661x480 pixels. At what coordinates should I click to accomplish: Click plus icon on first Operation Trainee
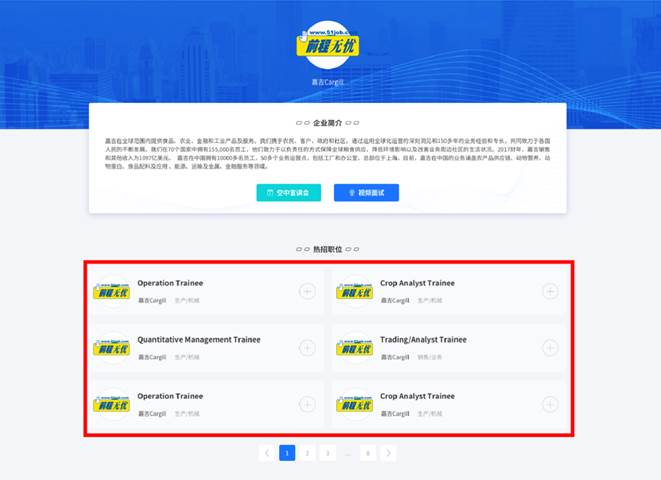point(307,291)
